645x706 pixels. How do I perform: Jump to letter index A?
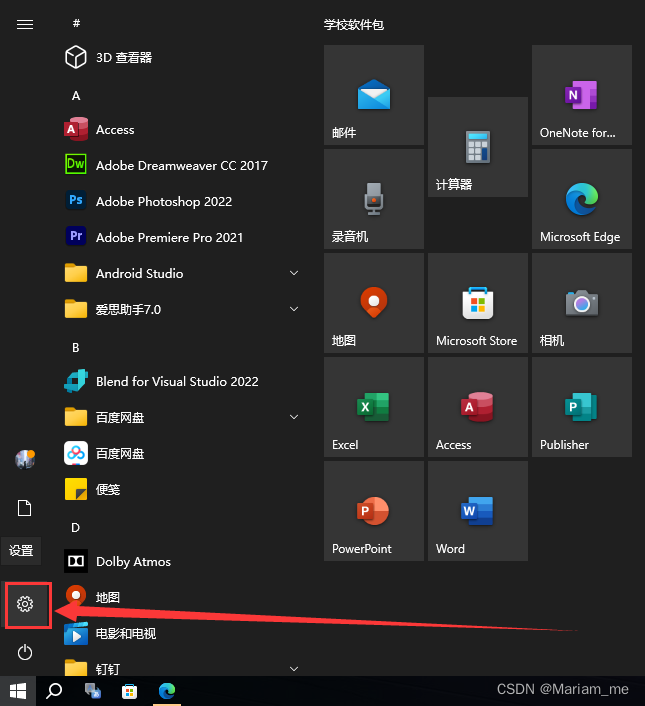pyautogui.click(x=76, y=95)
